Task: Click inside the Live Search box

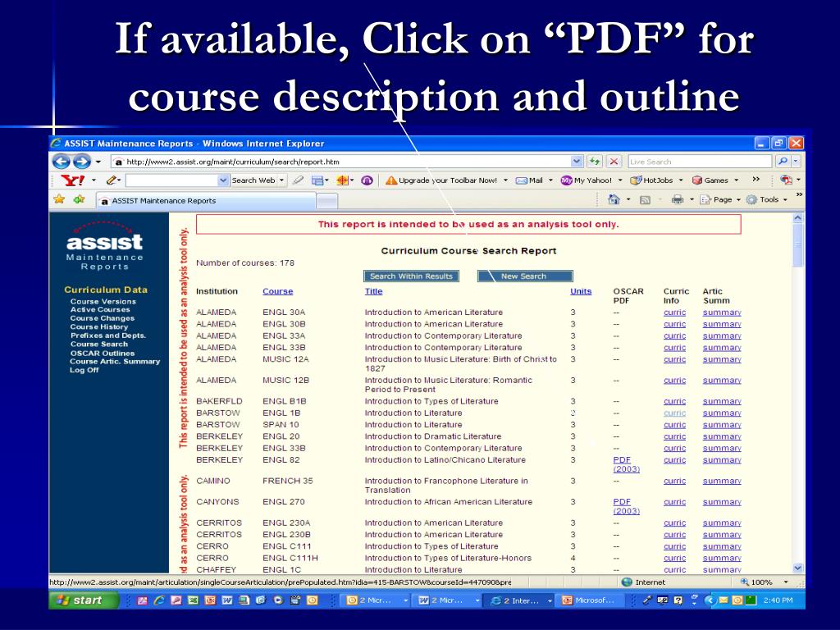Action: (x=700, y=162)
